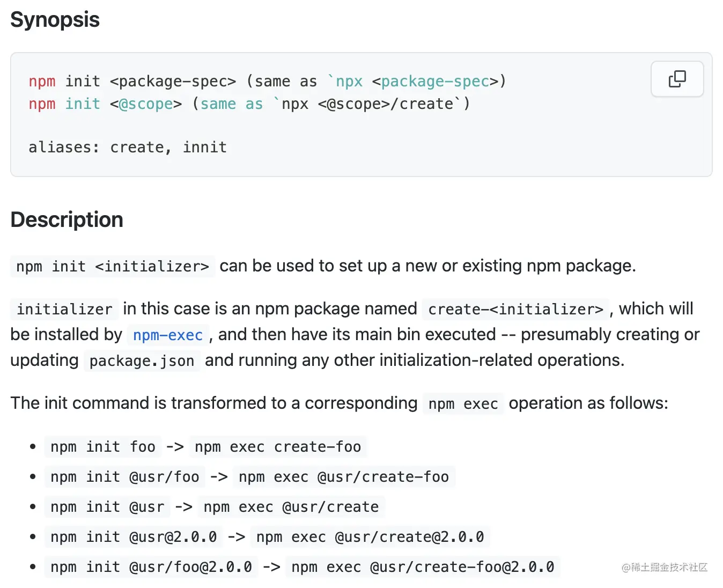Click the 'npm exec @usr/create' code snippet
723x588 pixels.
(291, 507)
